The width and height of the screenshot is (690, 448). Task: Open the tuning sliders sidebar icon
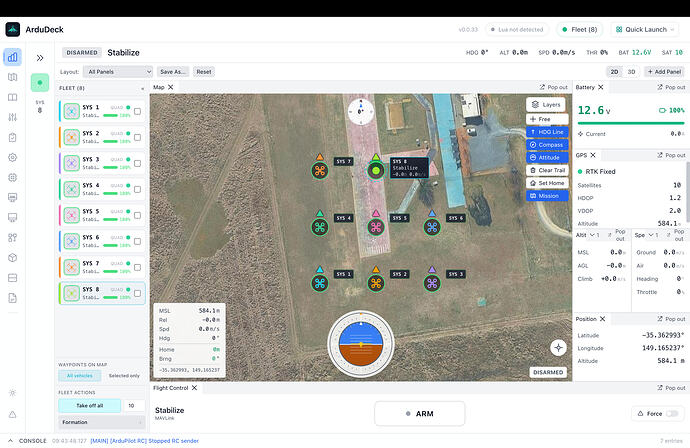12,117
